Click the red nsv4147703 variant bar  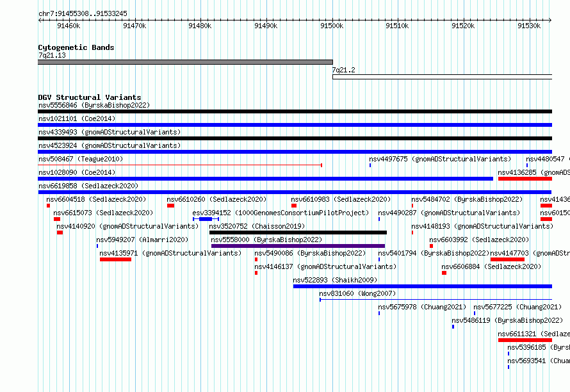[x=507, y=259]
